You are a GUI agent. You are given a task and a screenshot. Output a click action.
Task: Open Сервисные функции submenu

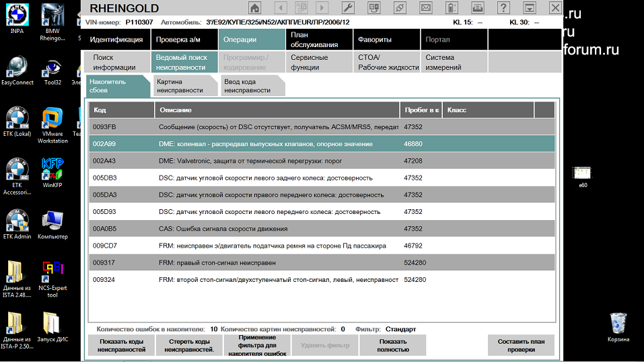310,63
